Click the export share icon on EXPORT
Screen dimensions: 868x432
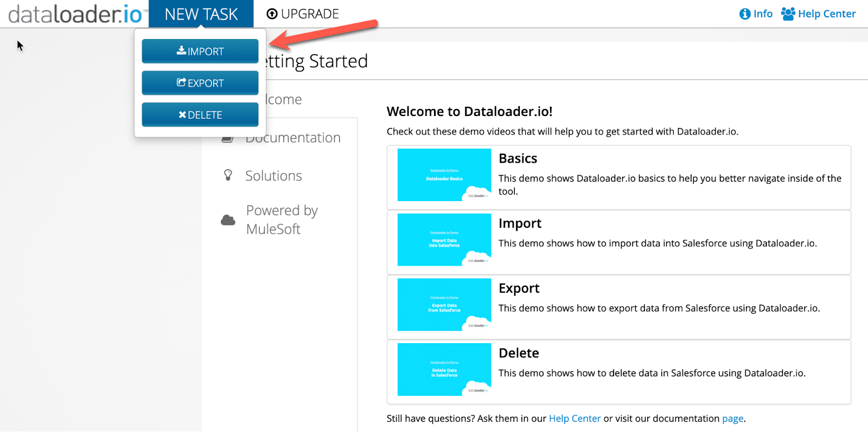coord(181,82)
